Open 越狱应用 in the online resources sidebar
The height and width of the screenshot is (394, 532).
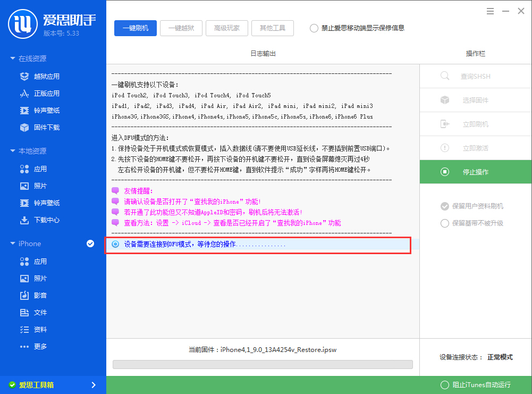pyautogui.click(x=38, y=76)
